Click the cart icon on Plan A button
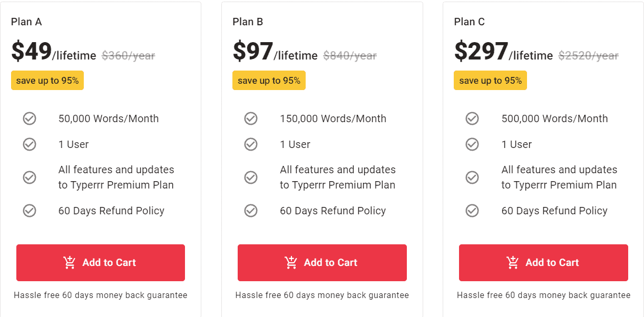Screen dimensions: 644x317 (70, 262)
